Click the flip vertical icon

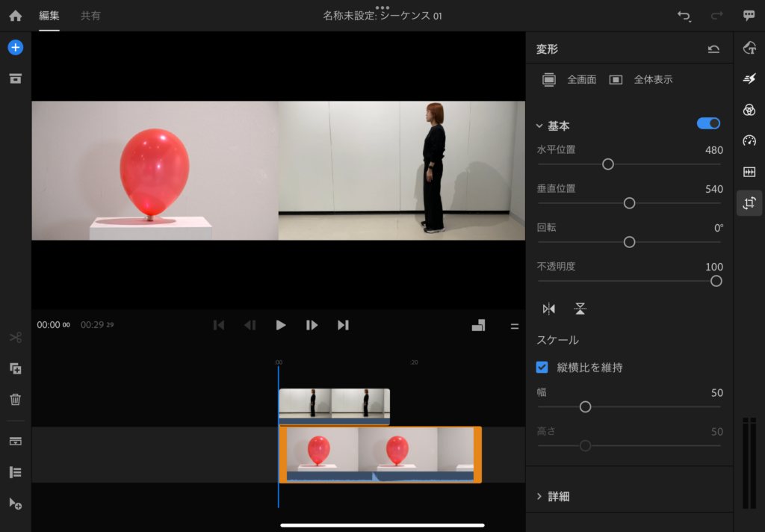[580, 309]
